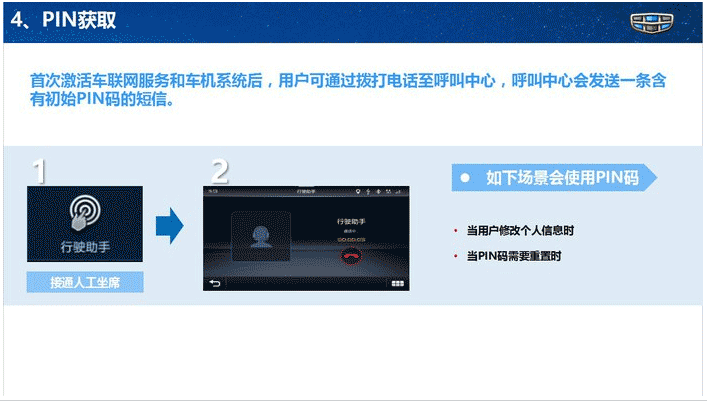Click the 4、PIN获取 slide title

pos(63,20)
